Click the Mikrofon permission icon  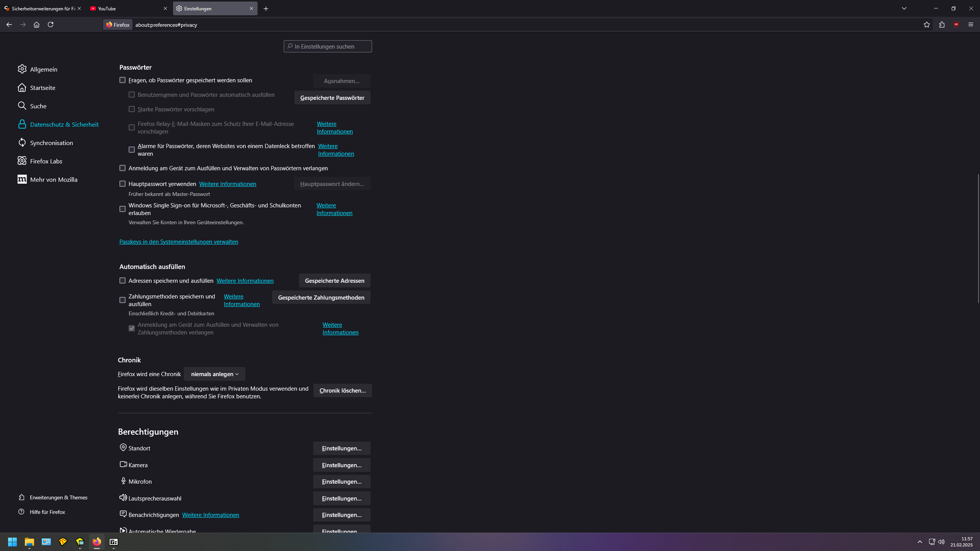(123, 481)
